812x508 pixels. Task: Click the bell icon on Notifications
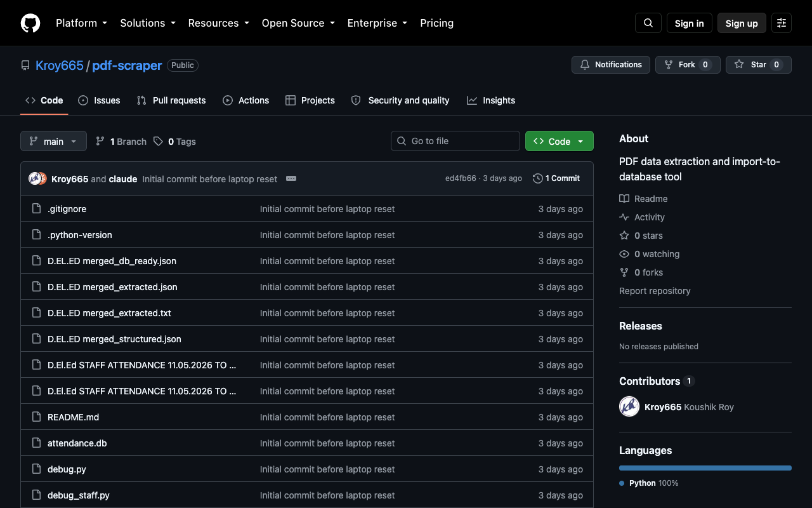[585, 65]
